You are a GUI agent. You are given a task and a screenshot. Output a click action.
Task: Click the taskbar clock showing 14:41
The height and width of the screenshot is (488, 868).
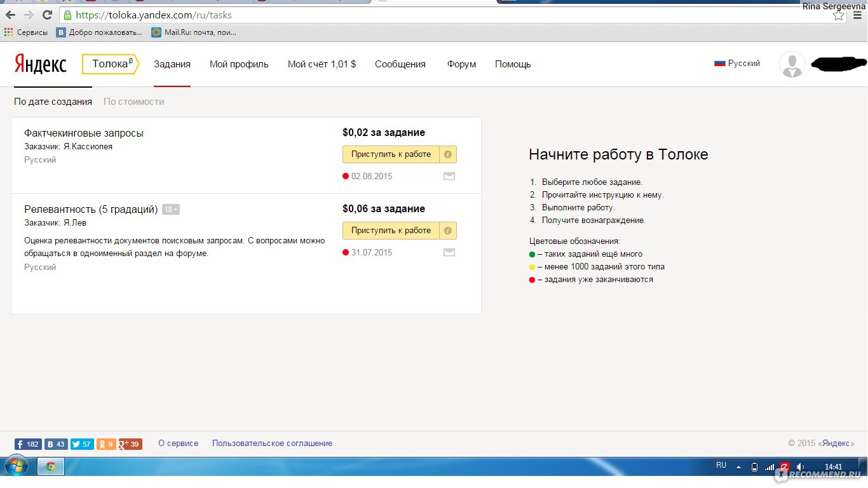click(x=833, y=466)
